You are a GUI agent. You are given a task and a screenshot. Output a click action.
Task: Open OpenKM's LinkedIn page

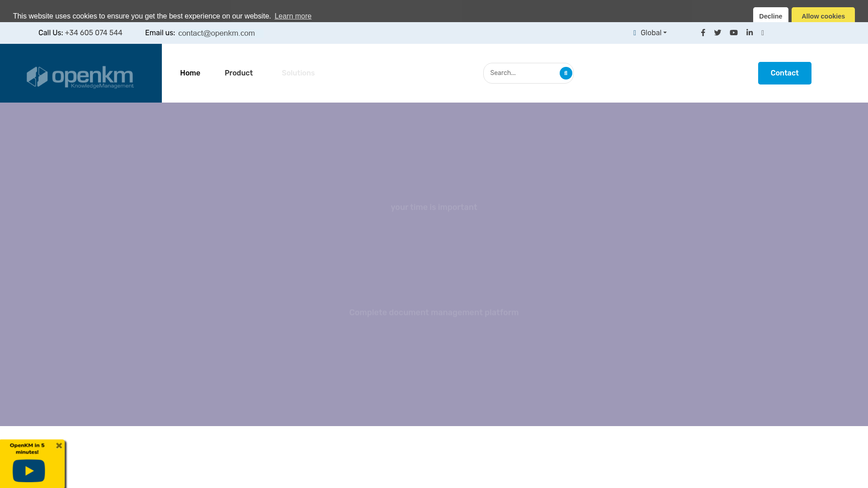[750, 33]
